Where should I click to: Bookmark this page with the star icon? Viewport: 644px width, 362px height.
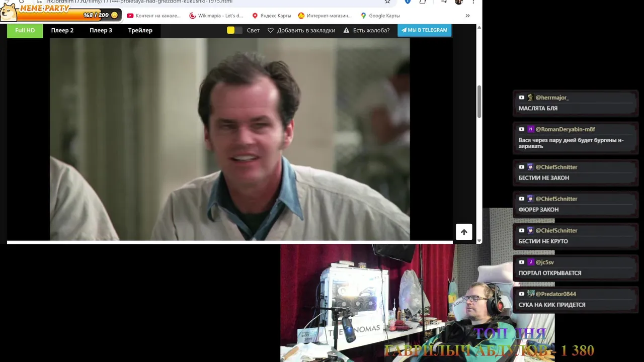[387, 2]
